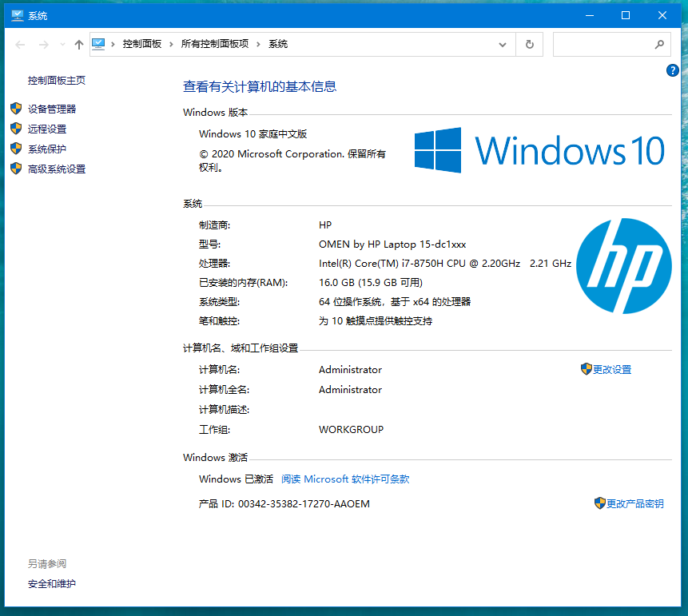Open 设备管理器 from the left sidebar
Screen dimensions: 688x616
click(52, 109)
